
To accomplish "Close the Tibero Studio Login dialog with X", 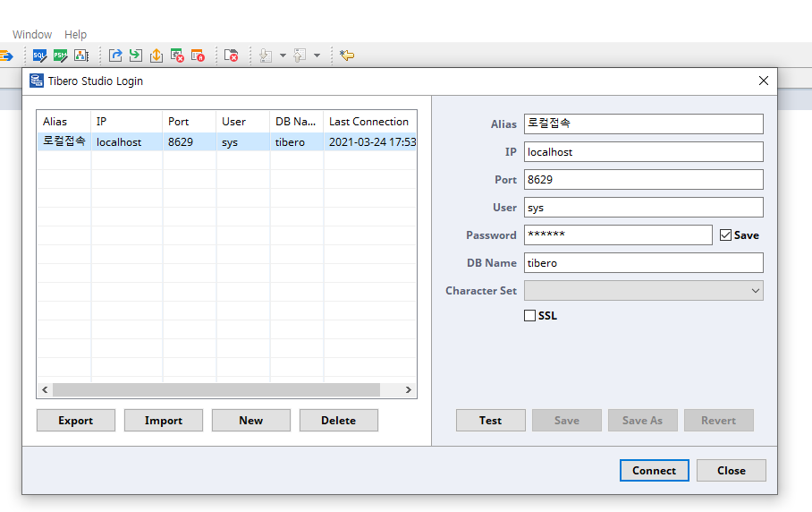I will click(764, 81).
